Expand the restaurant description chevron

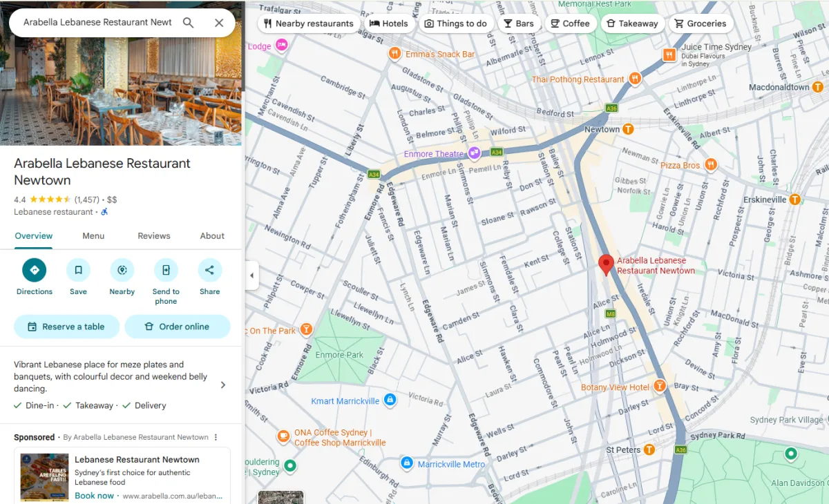coord(222,385)
